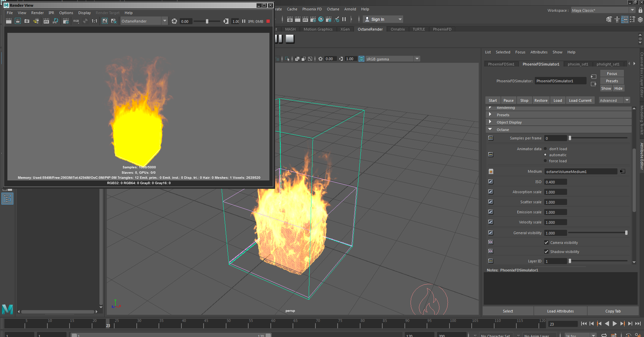Image resolution: width=644 pixels, height=337 pixels.
Task: Click the Redo previous render icon in Render View
Action: coord(9,21)
